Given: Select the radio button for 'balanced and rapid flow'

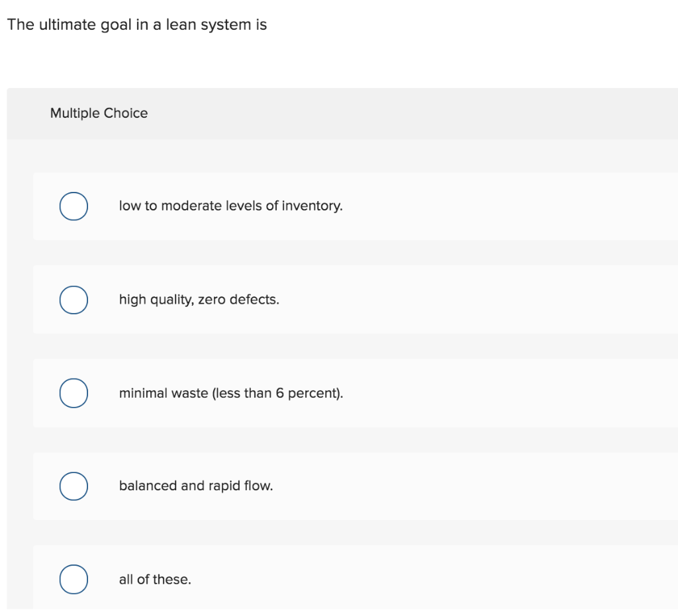Looking at the screenshot, I should [73, 486].
